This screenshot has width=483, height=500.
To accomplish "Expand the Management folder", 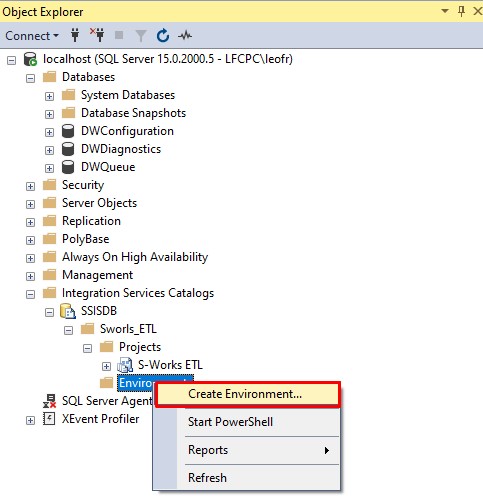I will click(30, 276).
